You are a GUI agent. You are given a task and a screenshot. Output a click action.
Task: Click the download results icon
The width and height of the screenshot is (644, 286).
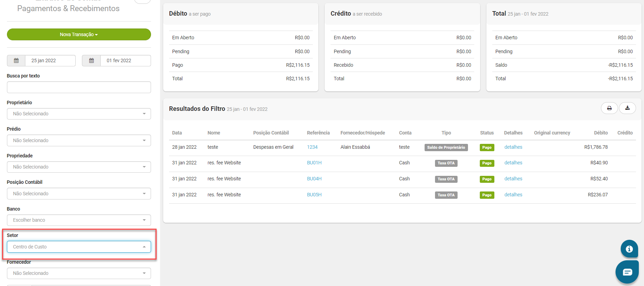click(627, 108)
